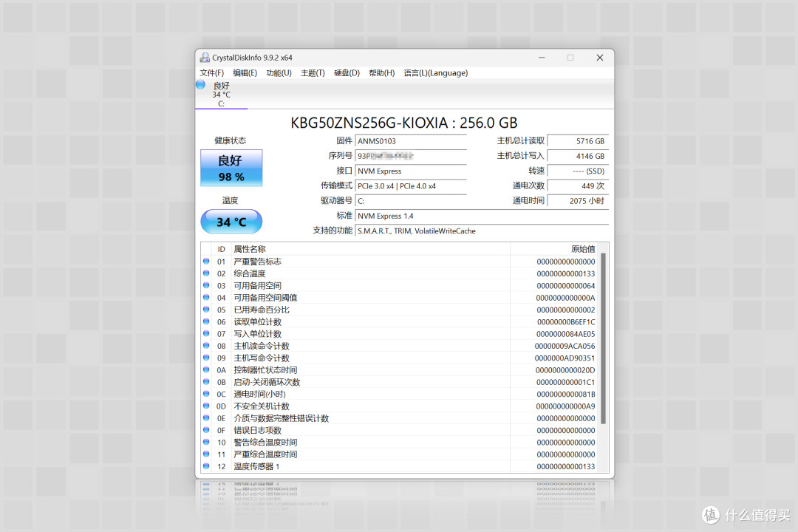This screenshot has height=532, width=798.
Task: Click the power-on hours value 2075 小时
Action: [x=578, y=200]
